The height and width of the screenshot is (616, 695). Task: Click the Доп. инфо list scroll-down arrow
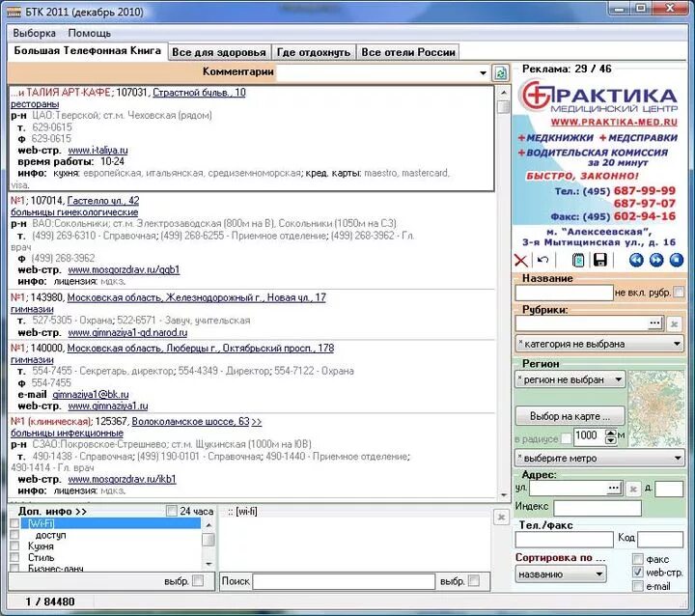(208, 564)
